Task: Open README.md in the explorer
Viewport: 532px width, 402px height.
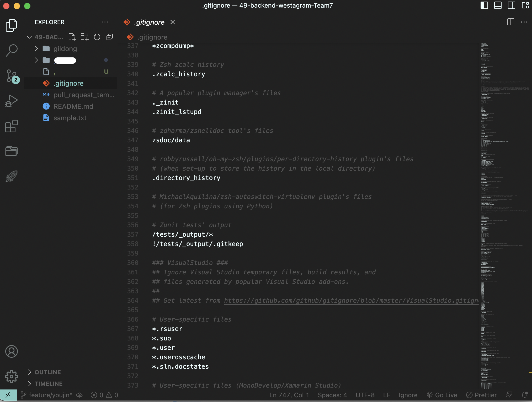Action: pyautogui.click(x=73, y=106)
